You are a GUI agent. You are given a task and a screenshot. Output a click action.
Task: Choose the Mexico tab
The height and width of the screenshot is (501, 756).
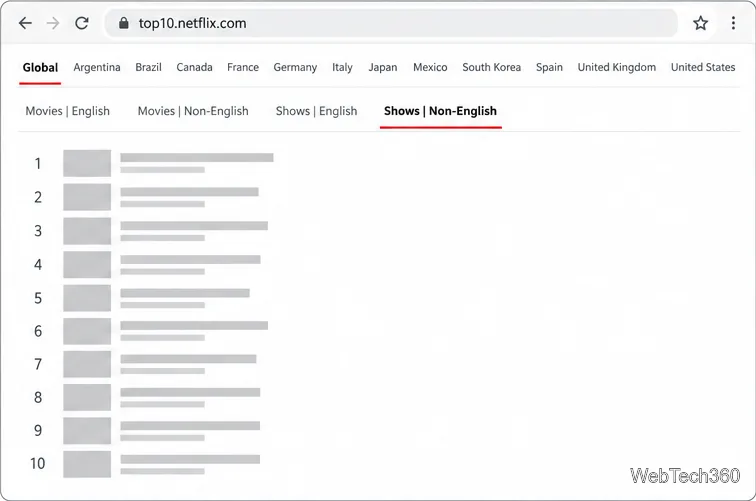point(430,67)
